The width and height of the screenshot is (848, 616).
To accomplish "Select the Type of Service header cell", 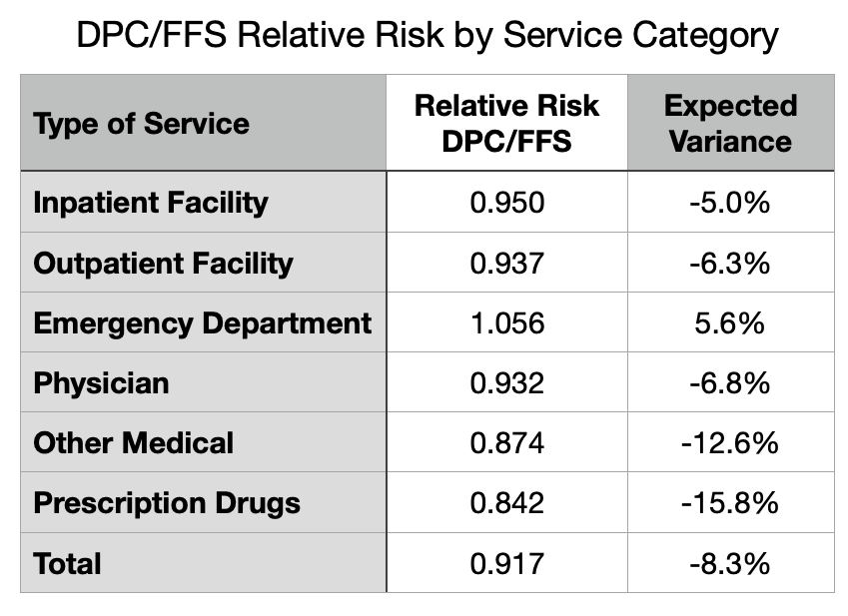I will coord(141,124).
